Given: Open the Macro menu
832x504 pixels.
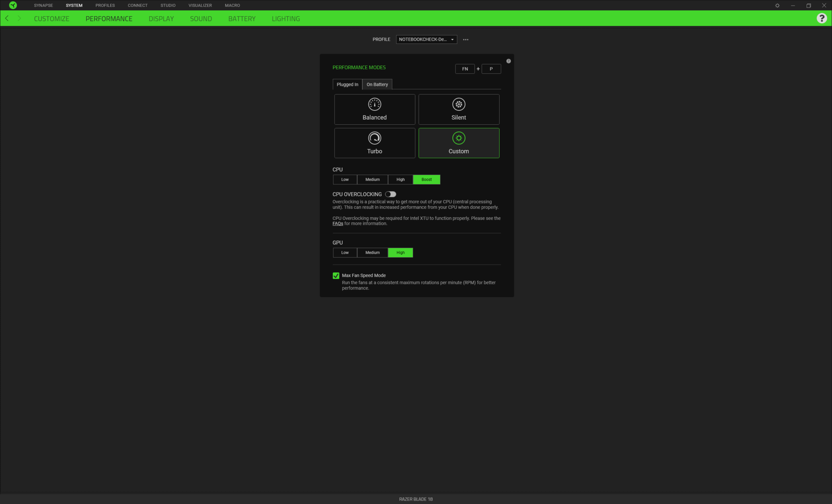Looking at the screenshot, I should pos(232,6).
